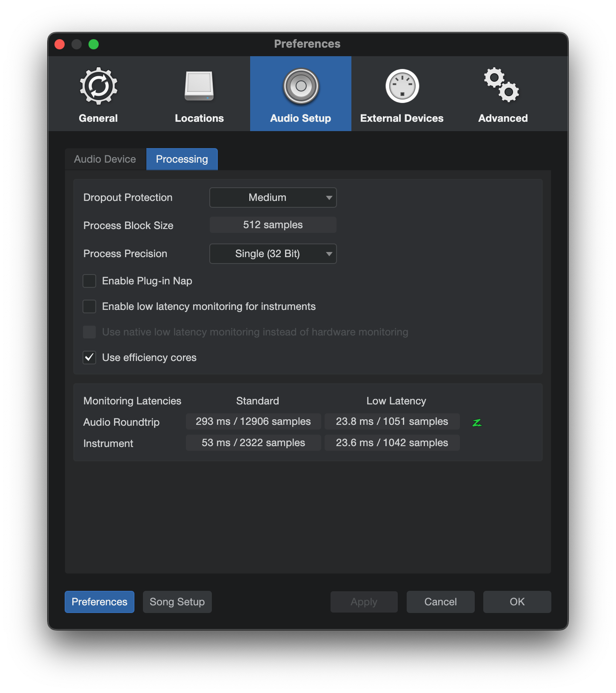Click the Audio Setup speaker icon
616x693 pixels.
[x=301, y=86]
